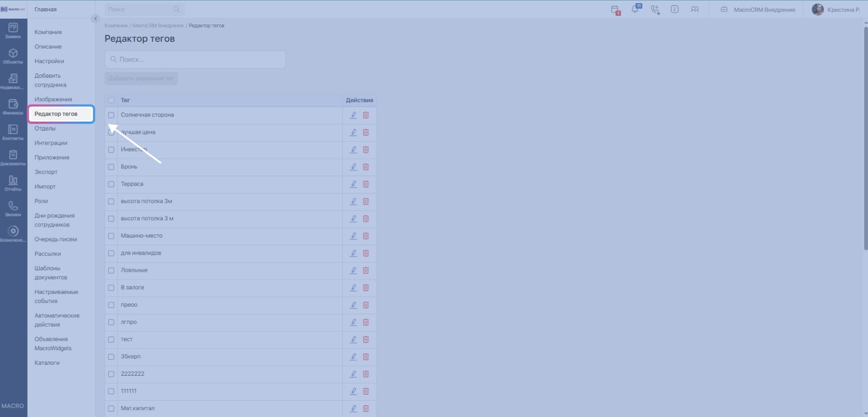Open Роли in the side menu
Screen dimensions: 868x417
(x=41, y=201)
